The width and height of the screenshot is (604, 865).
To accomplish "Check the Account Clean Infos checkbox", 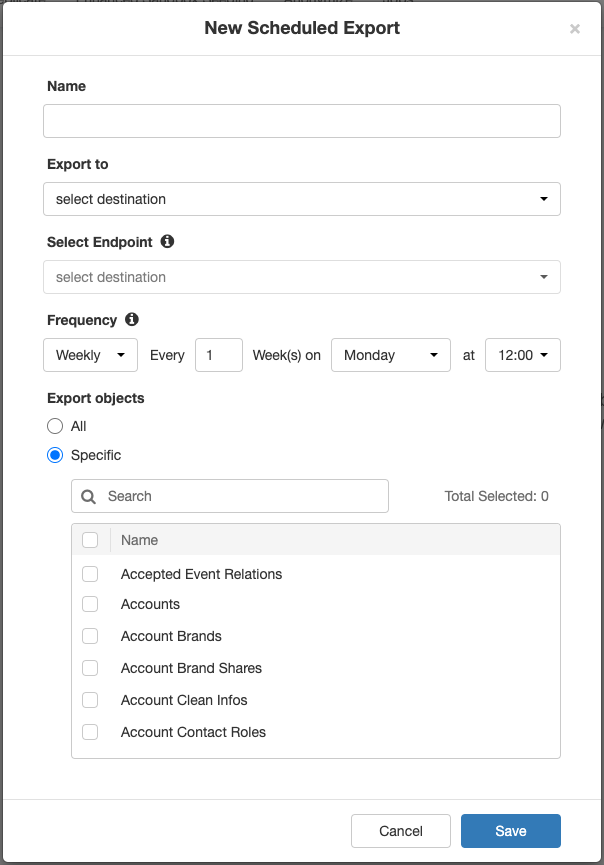I will pos(90,700).
